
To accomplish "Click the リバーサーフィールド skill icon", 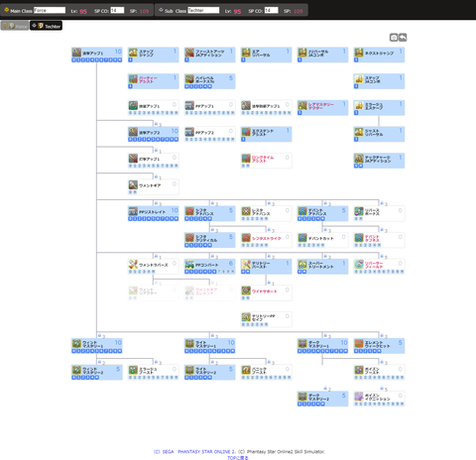I will [359, 264].
